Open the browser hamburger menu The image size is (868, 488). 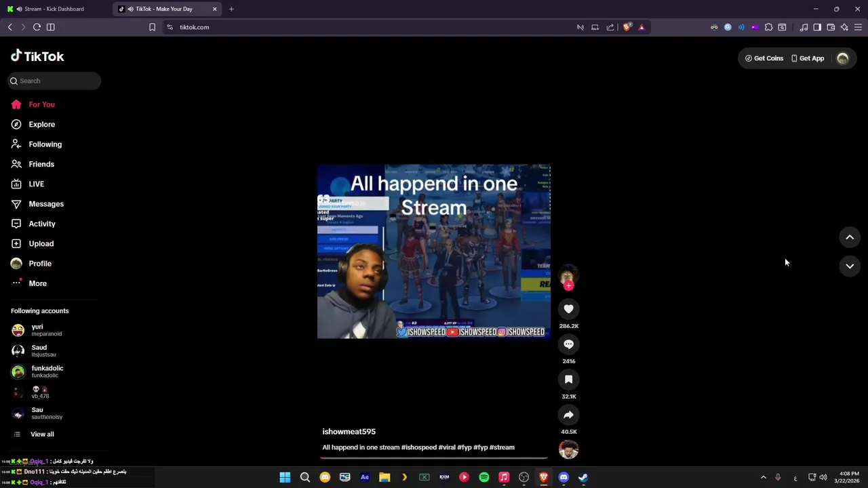[x=858, y=27]
